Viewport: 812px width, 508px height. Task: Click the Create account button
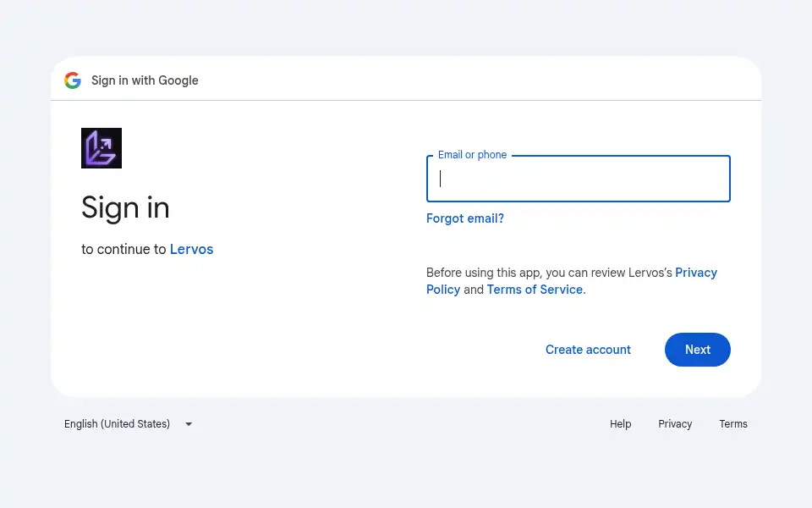(x=588, y=350)
